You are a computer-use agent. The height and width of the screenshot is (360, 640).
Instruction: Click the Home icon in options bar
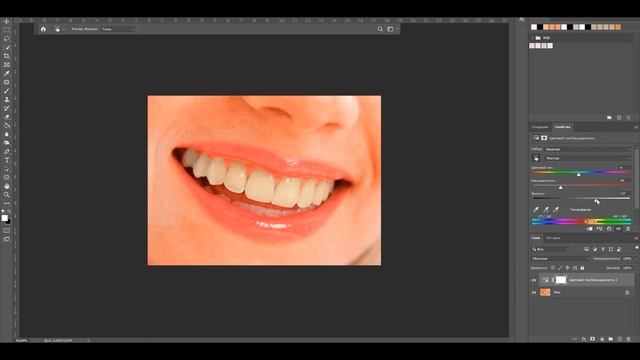[43, 29]
